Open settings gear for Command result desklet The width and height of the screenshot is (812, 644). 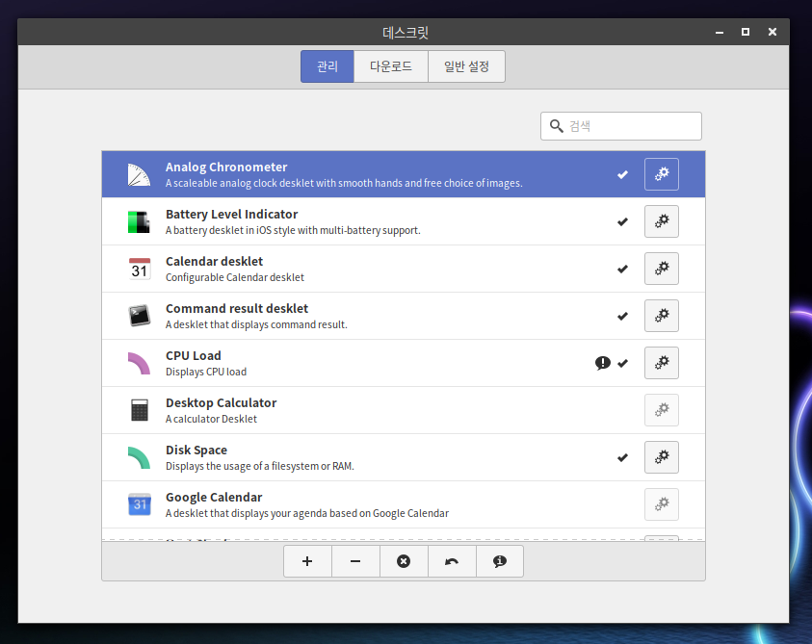click(x=662, y=316)
